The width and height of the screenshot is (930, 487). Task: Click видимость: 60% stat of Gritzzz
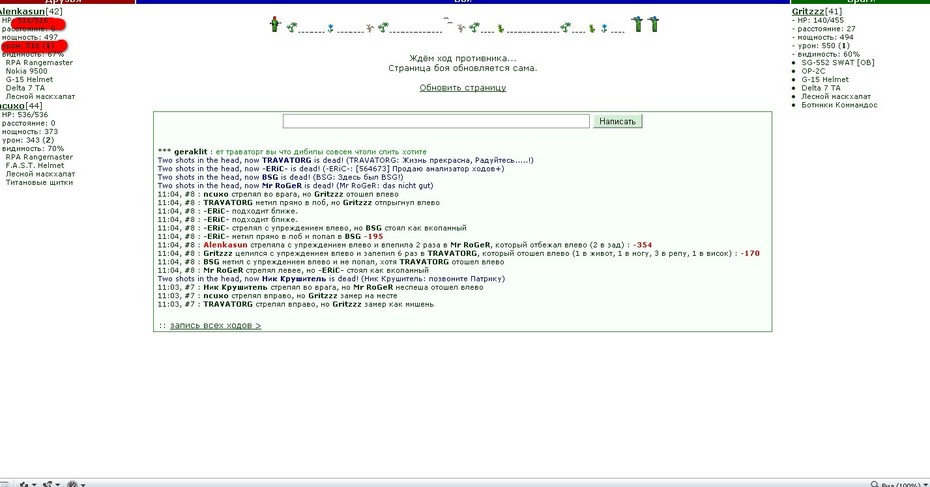pos(828,54)
